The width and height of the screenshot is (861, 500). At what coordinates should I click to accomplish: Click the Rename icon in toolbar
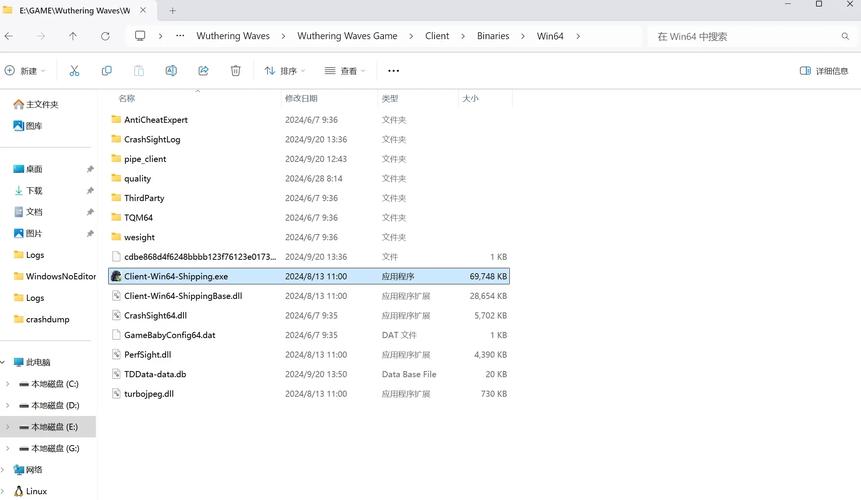pos(171,71)
